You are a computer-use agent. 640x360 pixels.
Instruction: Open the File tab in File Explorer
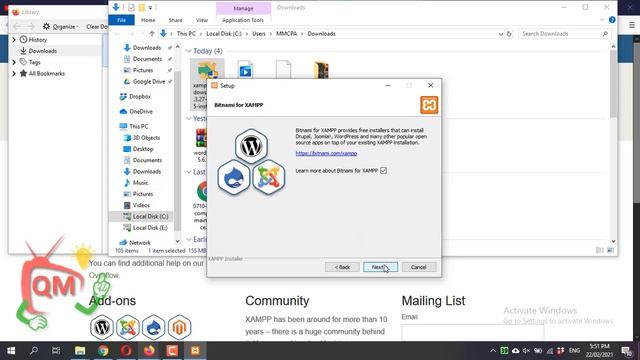[121, 20]
